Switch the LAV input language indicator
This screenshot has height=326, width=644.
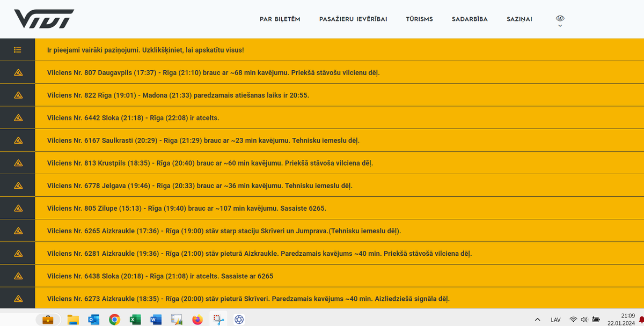pyautogui.click(x=555, y=320)
